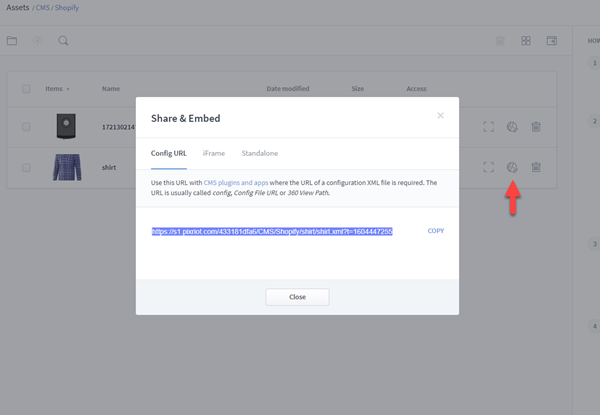The width and height of the screenshot is (600, 415).
Task: Click the trash icon in the first row
Action: pyautogui.click(x=536, y=127)
